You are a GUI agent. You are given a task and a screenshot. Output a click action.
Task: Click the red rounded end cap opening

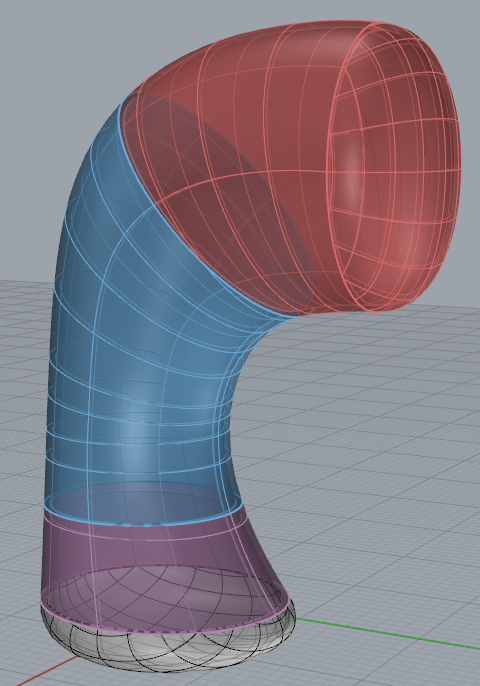point(394,166)
